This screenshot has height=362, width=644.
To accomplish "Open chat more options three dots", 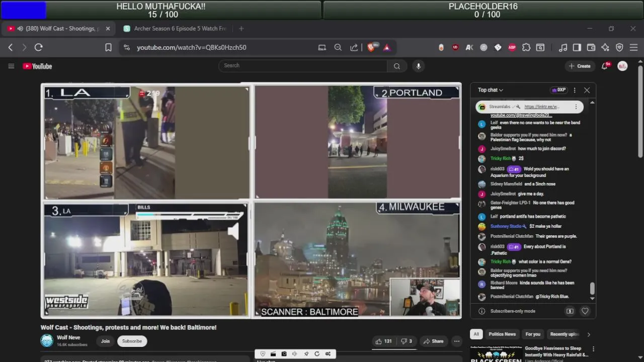I will click(x=575, y=90).
